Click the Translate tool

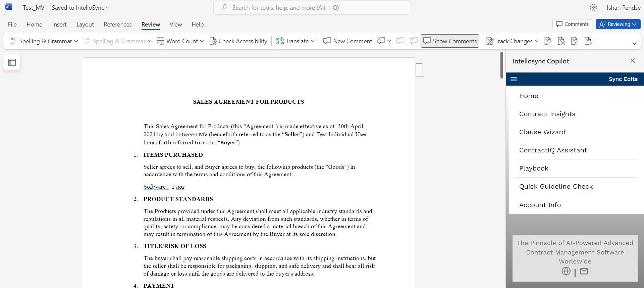click(292, 41)
